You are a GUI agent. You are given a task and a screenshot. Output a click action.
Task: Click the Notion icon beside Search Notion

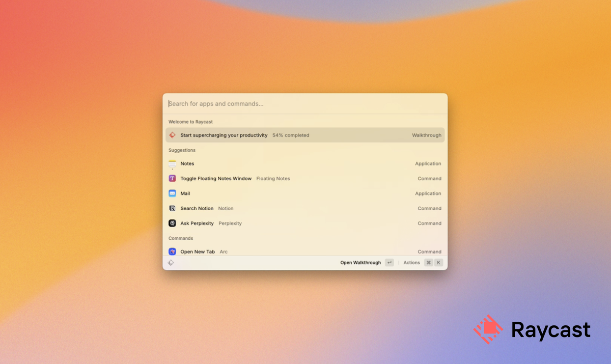click(x=173, y=208)
